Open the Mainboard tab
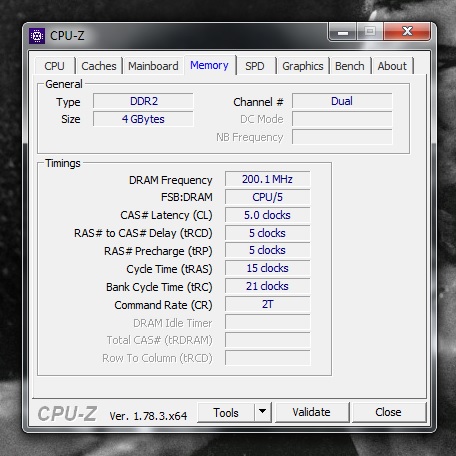 coord(153,66)
